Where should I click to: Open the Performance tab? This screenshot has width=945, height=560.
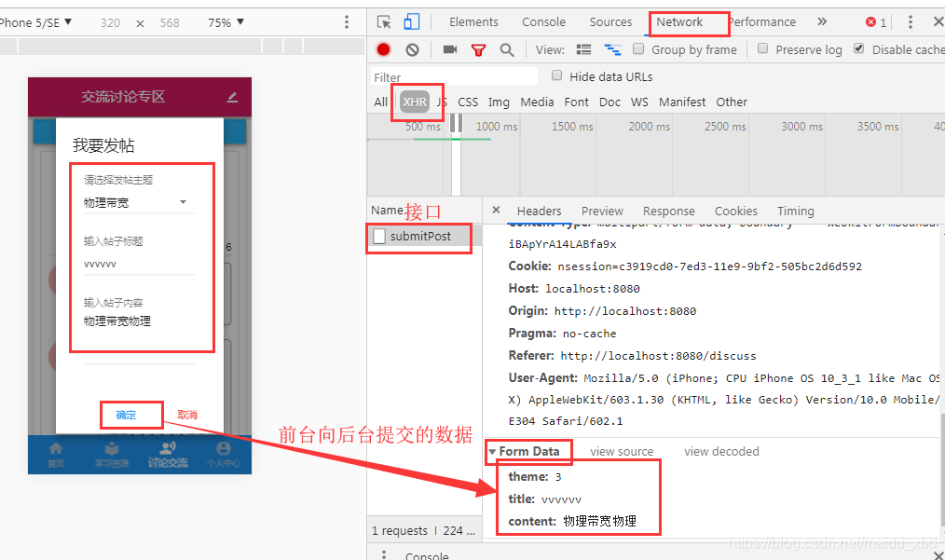tap(762, 22)
